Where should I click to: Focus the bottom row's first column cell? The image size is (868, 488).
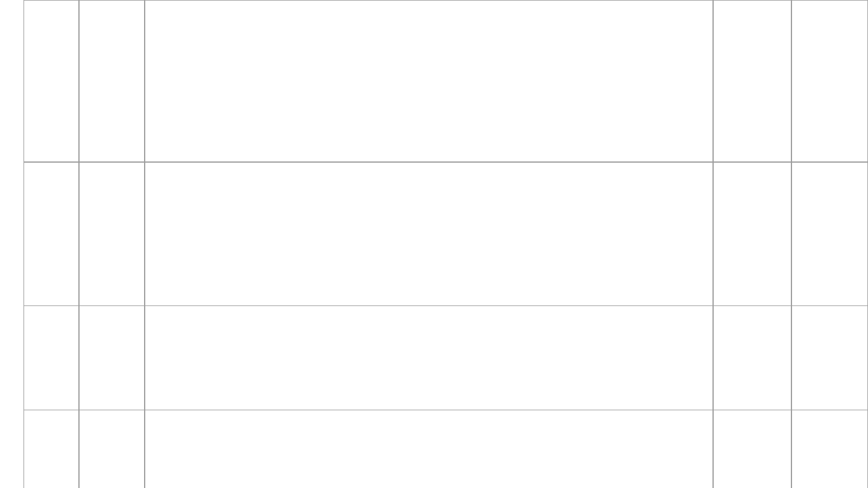pos(51,449)
